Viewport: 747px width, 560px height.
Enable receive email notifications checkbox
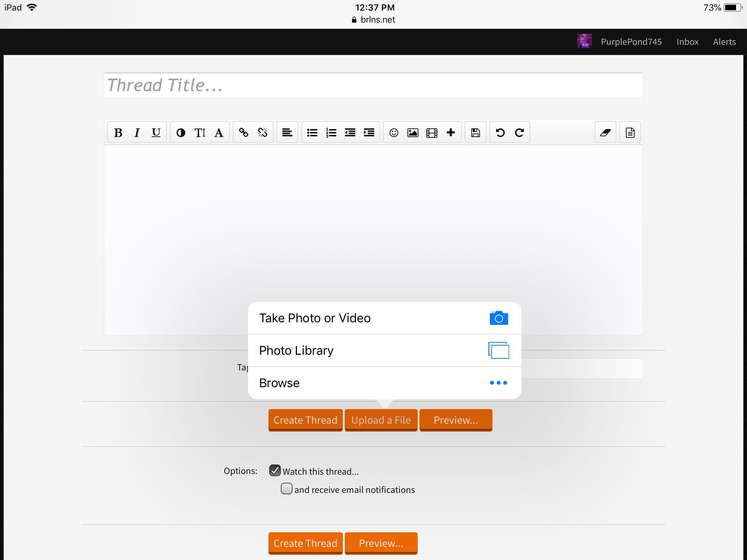click(x=287, y=489)
